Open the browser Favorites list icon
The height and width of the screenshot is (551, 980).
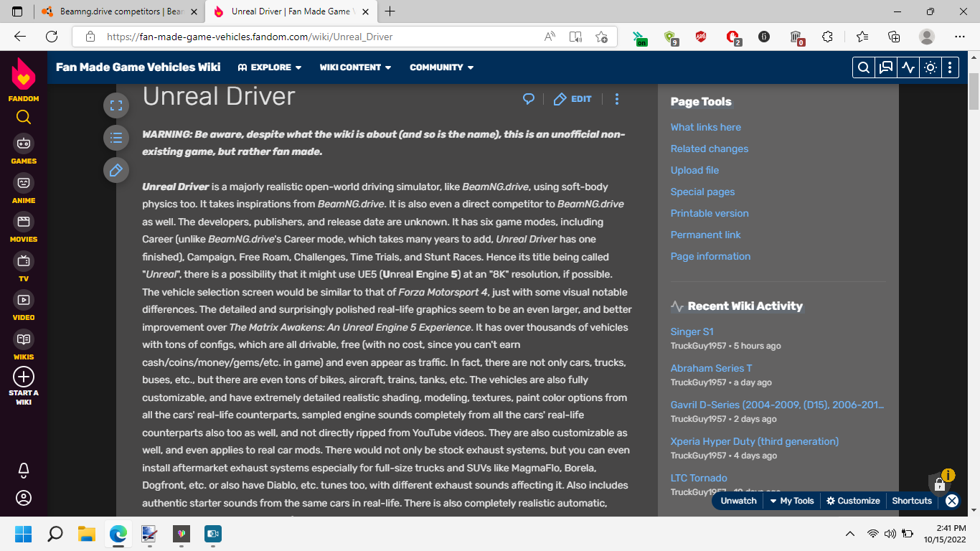862,37
